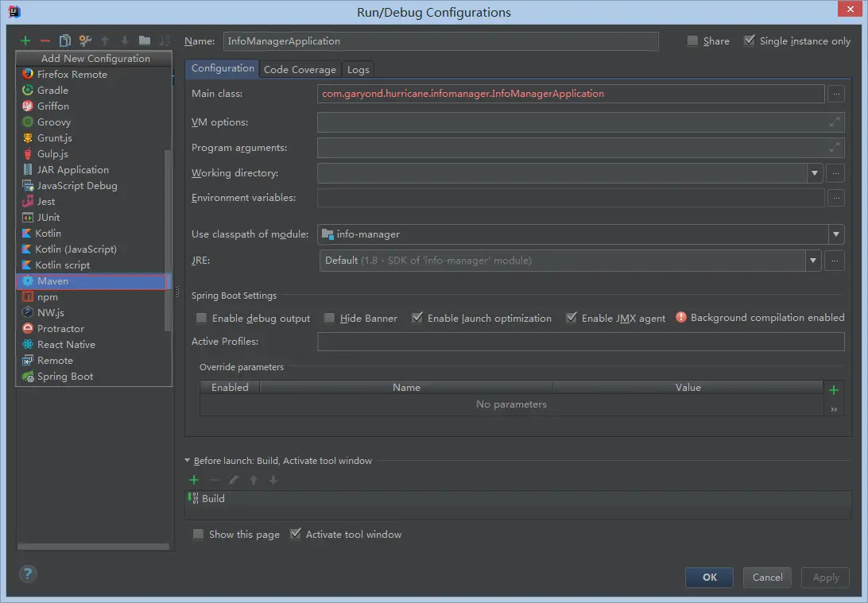This screenshot has width=868, height=603.
Task: Click the Create New Folder toolbar icon
Action: (x=145, y=41)
